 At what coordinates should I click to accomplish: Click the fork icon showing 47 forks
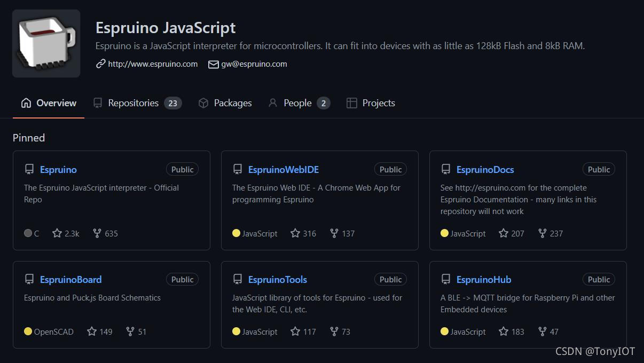[x=543, y=332]
